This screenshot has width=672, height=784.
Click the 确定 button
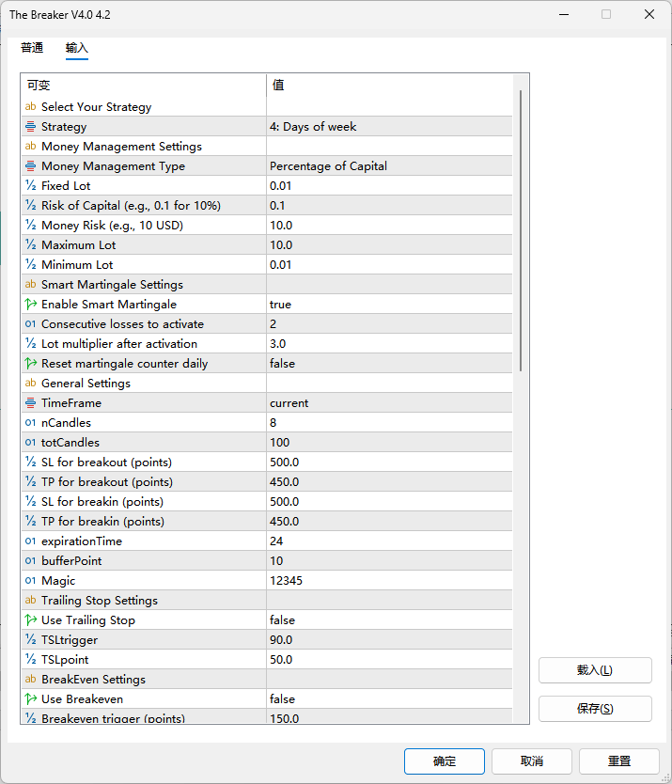pyautogui.click(x=444, y=760)
